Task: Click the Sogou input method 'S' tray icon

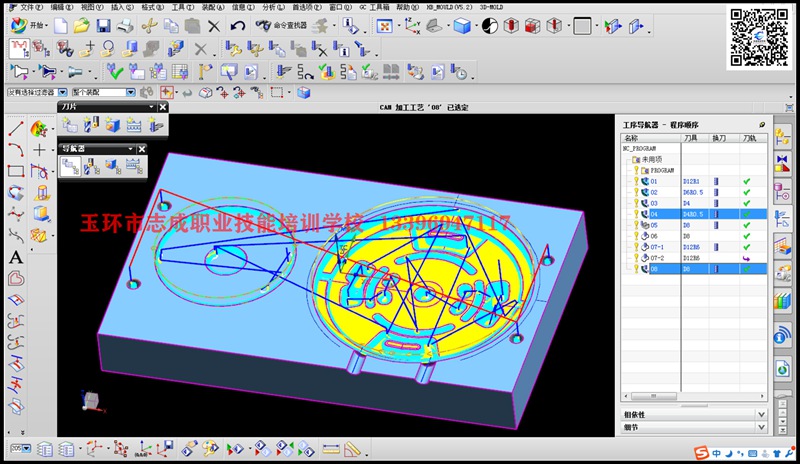Action: click(702, 453)
